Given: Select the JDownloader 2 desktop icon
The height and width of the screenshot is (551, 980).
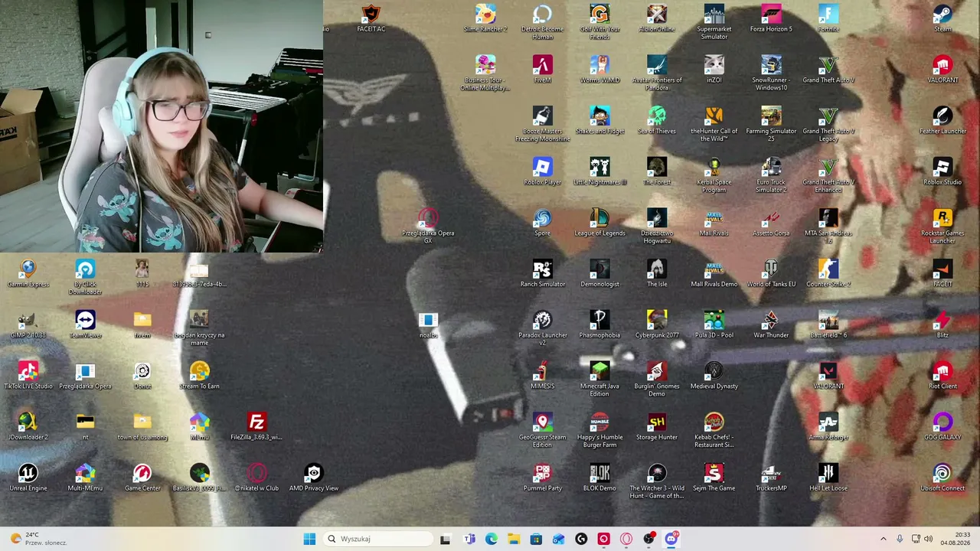Looking at the screenshot, I should (x=28, y=427).
